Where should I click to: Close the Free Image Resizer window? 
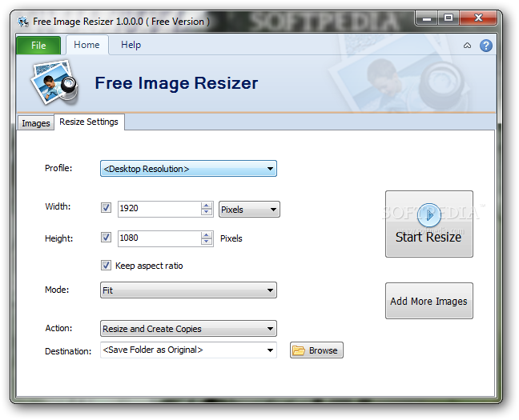tap(478, 18)
